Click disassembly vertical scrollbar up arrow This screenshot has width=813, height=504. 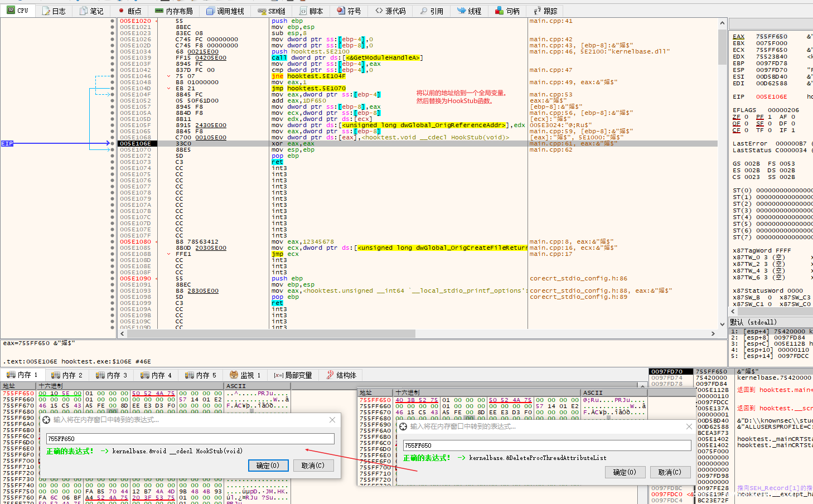(723, 23)
